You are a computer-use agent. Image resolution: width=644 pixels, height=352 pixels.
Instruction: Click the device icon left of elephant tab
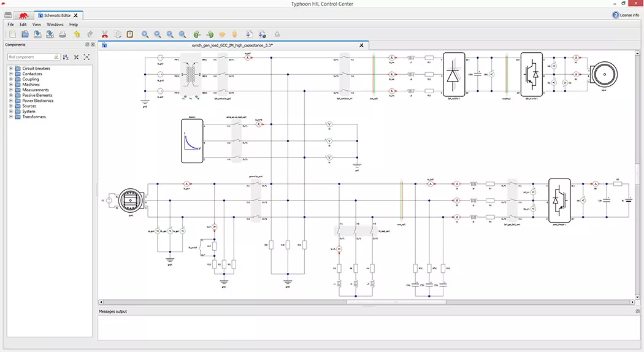tap(8, 15)
